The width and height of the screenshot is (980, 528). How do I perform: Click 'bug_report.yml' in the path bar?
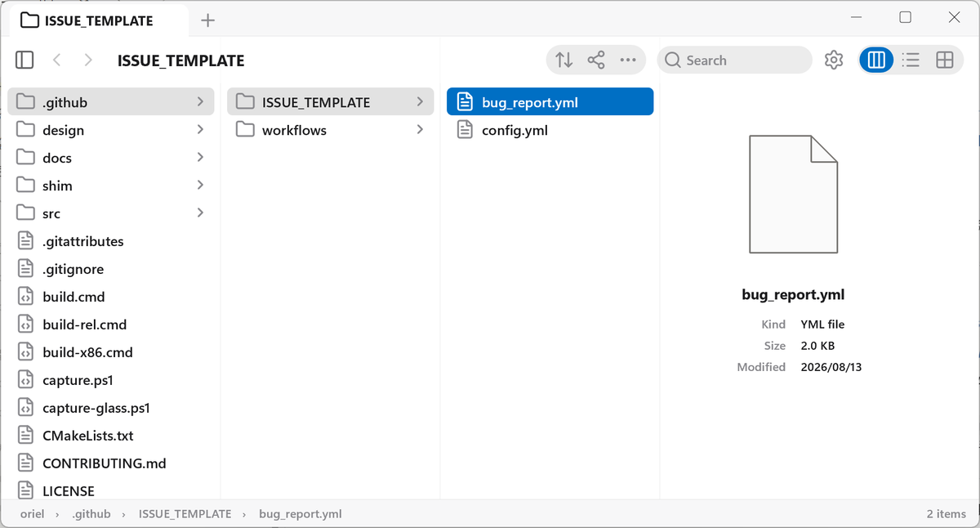pos(301,514)
